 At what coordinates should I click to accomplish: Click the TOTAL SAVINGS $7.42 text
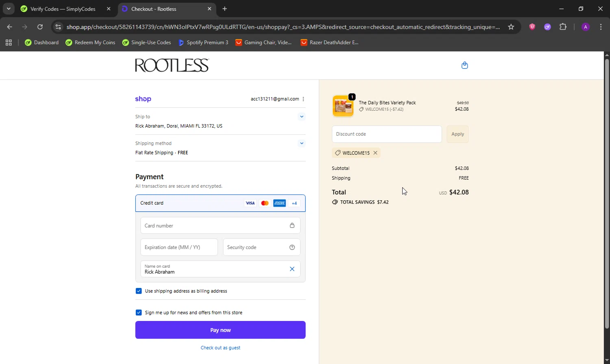pyautogui.click(x=364, y=202)
